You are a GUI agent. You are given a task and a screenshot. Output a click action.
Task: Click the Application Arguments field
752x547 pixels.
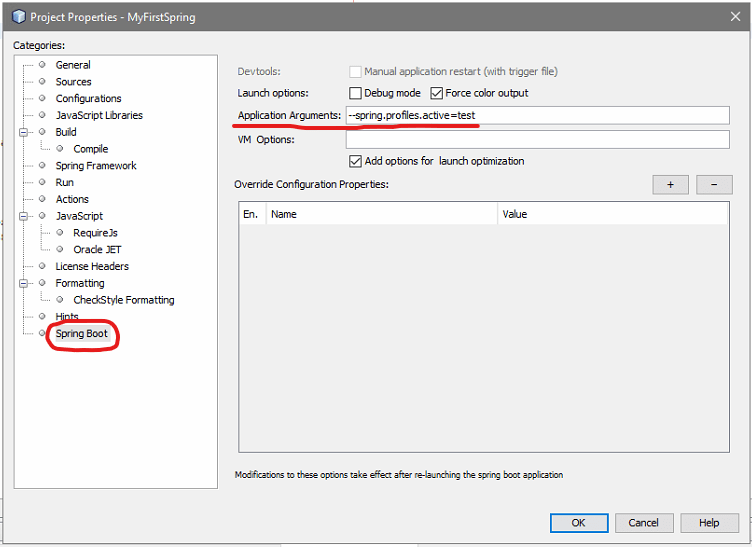tap(538, 116)
